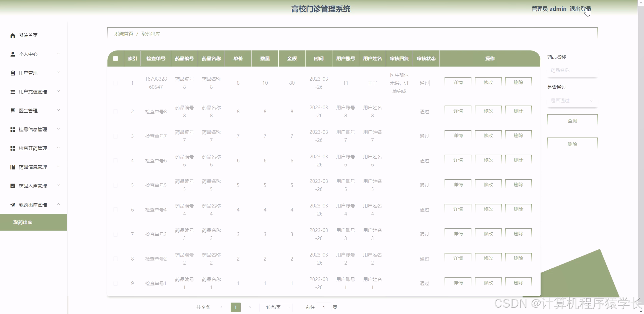Expand the 医生管理 menu chevron
The width and height of the screenshot is (644, 314).
pyautogui.click(x=58, y=110)
